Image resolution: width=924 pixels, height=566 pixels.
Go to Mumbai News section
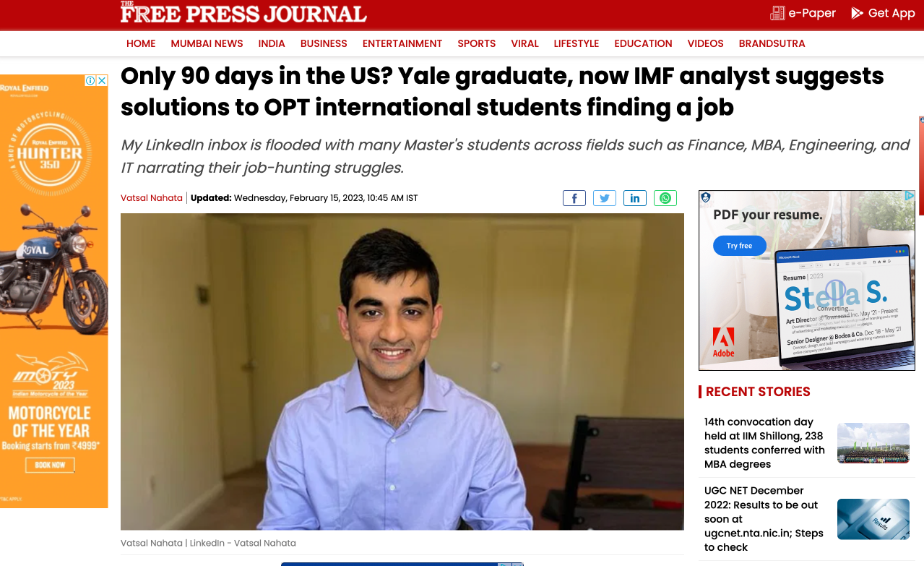click(207, 43)
